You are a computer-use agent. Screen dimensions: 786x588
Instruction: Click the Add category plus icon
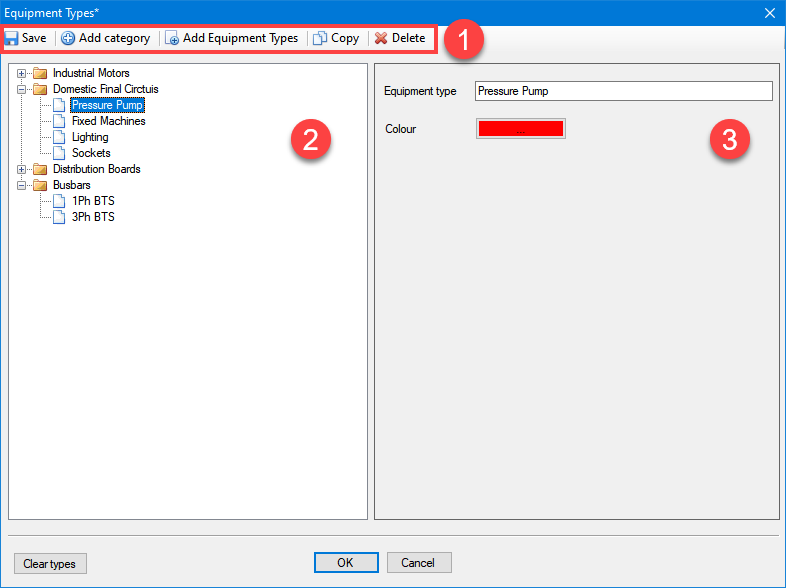(68, 38)
